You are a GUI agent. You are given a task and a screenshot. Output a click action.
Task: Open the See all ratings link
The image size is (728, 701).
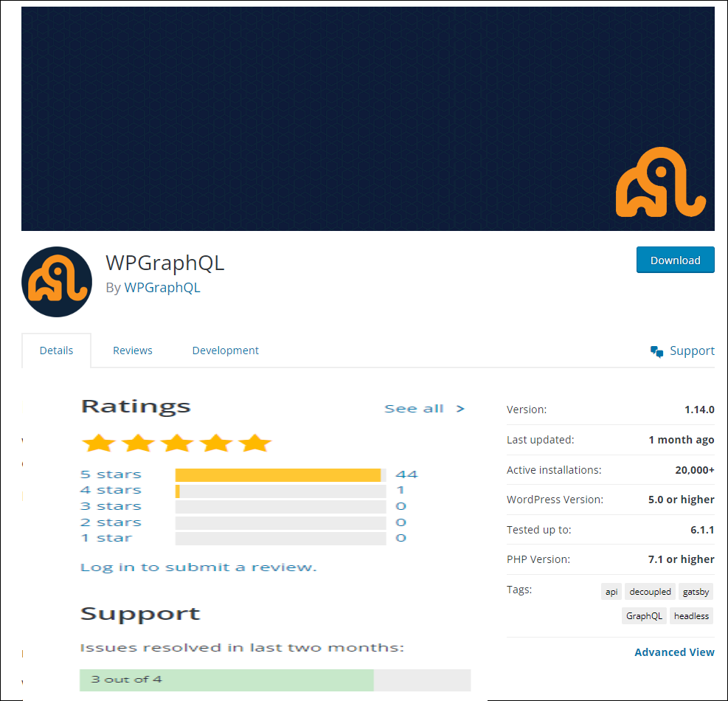click(414, 409)
